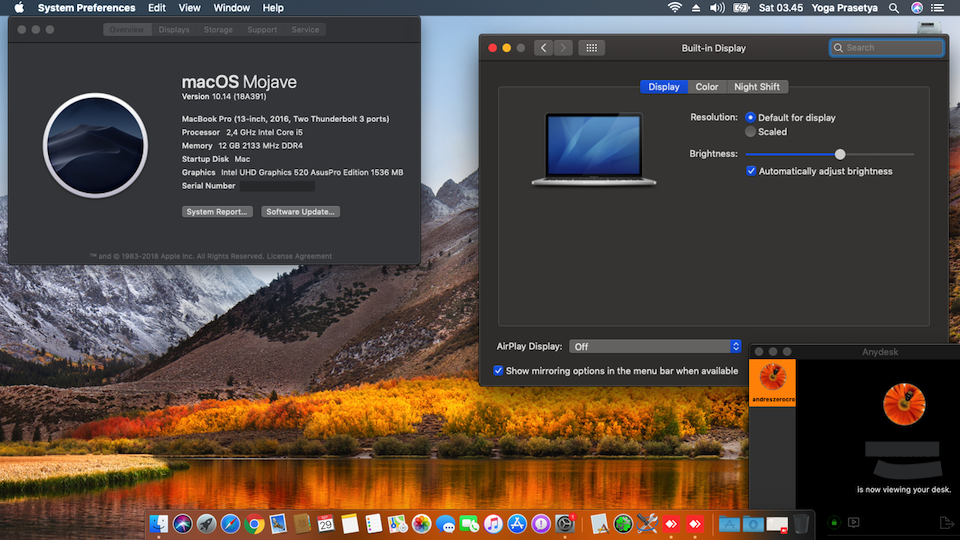Launch the App Store from the Dock
The height and width of the screenshot is (540, 960).
click(x=517, y=523)
